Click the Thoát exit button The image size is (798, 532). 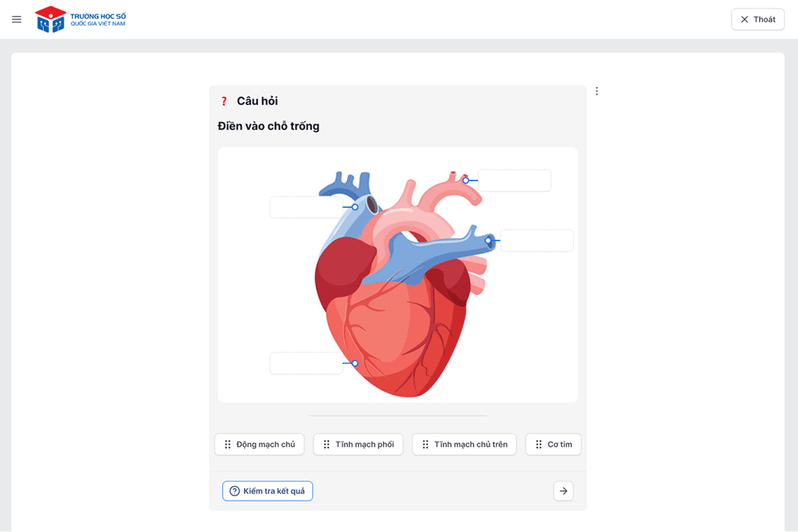758,19
